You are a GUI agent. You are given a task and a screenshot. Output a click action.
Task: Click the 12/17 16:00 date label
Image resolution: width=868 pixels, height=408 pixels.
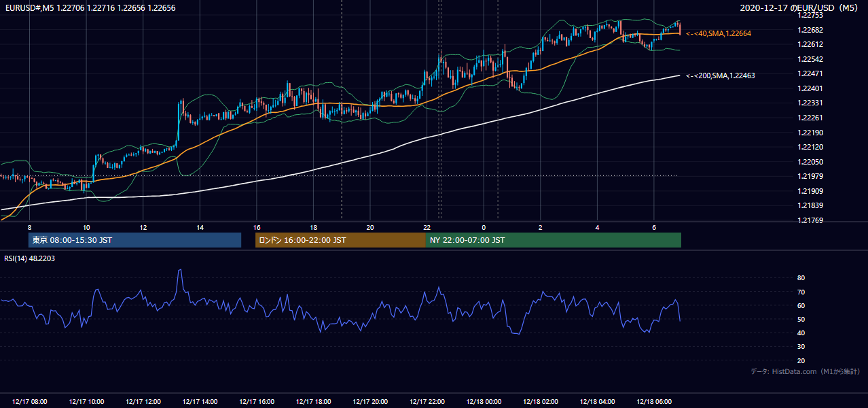[x=257, y=402]
